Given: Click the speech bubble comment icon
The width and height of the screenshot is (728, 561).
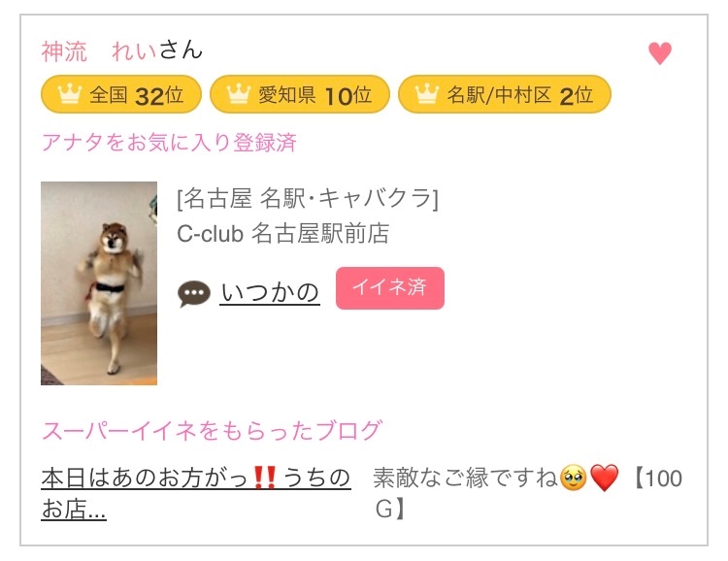Looking at the screenshot, I should (194, 294).
